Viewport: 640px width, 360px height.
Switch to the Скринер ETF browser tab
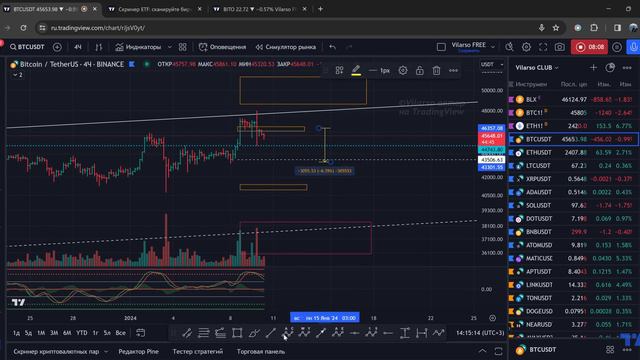(x=154, y=9)
